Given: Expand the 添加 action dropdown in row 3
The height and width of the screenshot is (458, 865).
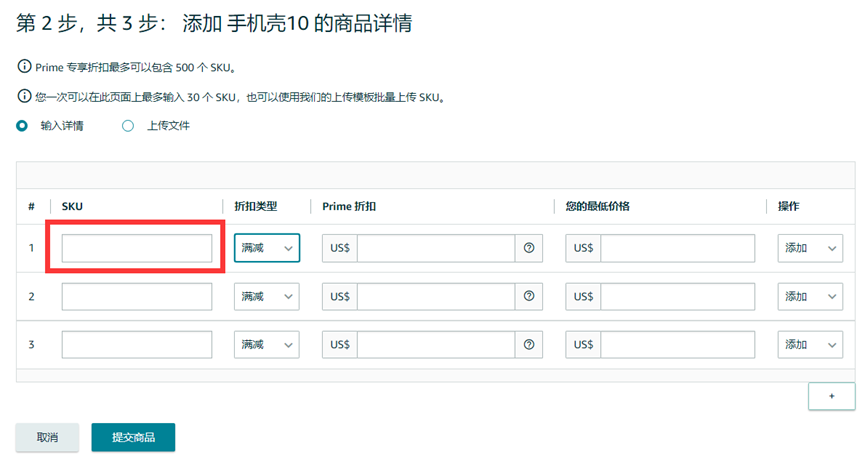Looking at the screenshot, I should coord(810,344).
